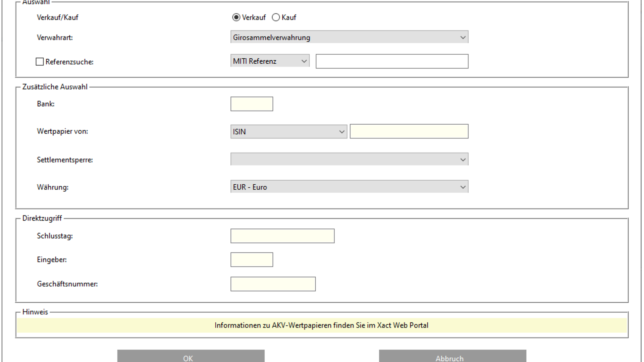Viewport: 644px width, 362px height.
Task: Click the reference search text field
Action: (x=392, y=61)
